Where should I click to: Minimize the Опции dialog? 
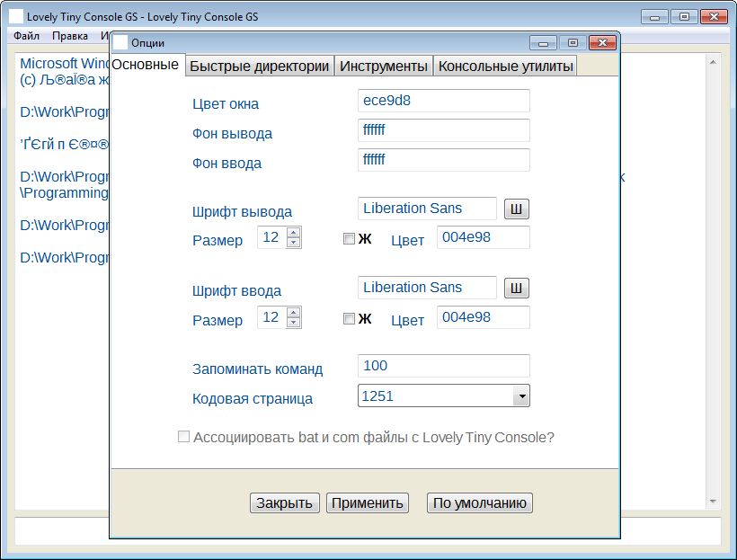click(544, 43)
